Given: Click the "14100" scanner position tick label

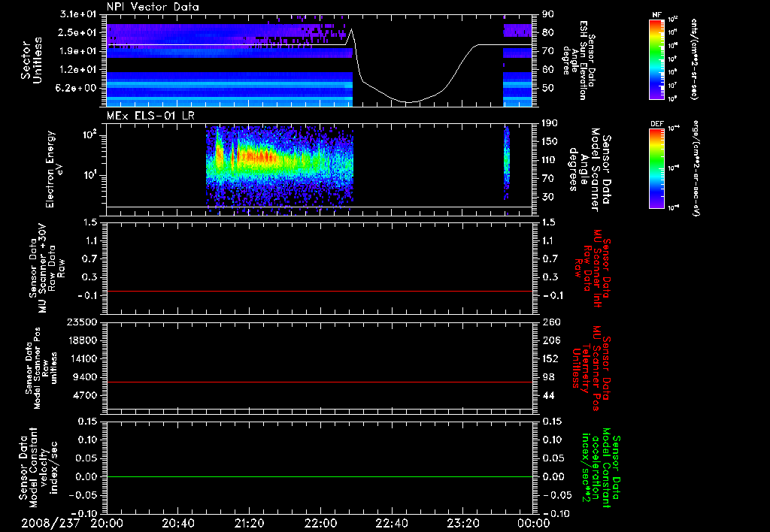Looking at the screenshot, I should [83, 358].
